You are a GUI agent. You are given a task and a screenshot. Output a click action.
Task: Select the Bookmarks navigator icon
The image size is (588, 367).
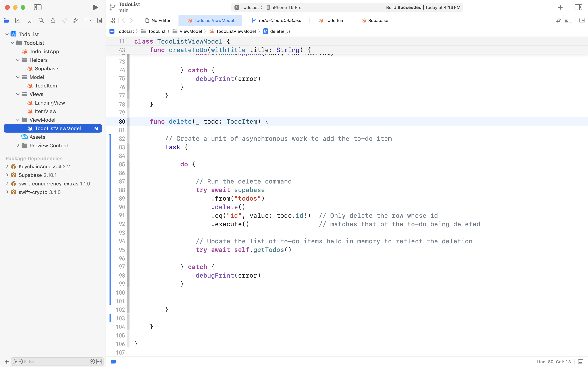(29, 20)
